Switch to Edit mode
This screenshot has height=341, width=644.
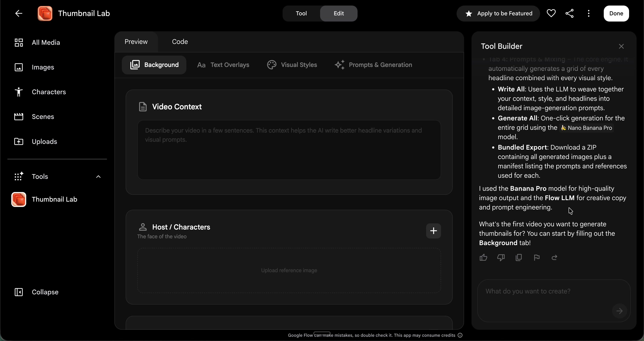(x=339, y=13)
